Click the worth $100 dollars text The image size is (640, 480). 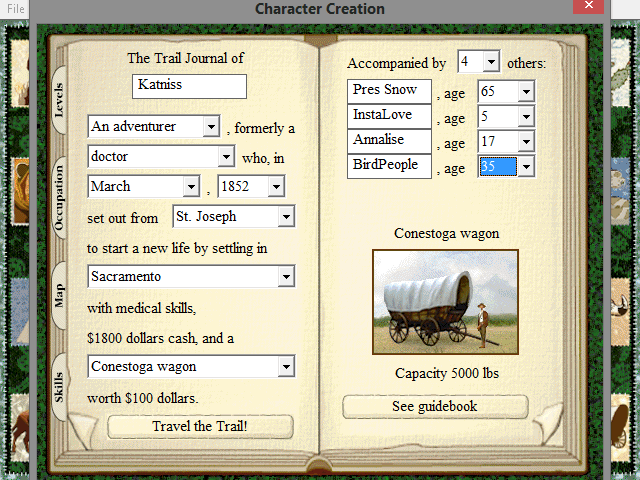(x=142, y=398)
